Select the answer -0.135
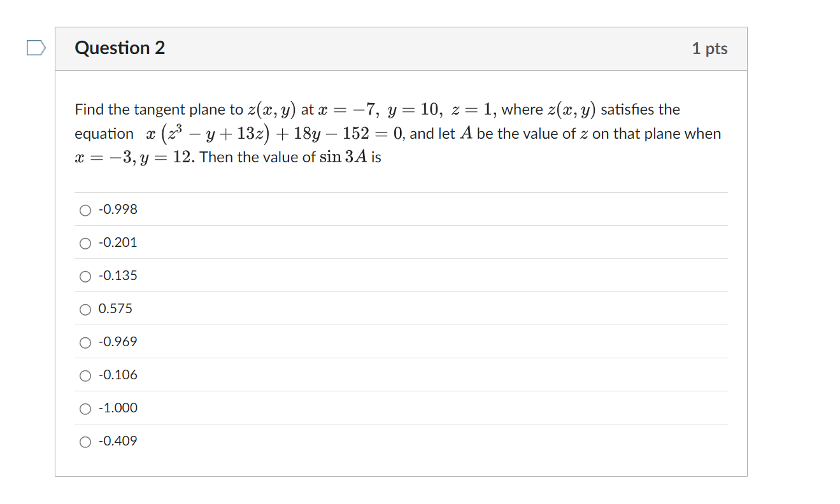Image resolution: width=840 pixels, height=504 pixels. (85, 276)
